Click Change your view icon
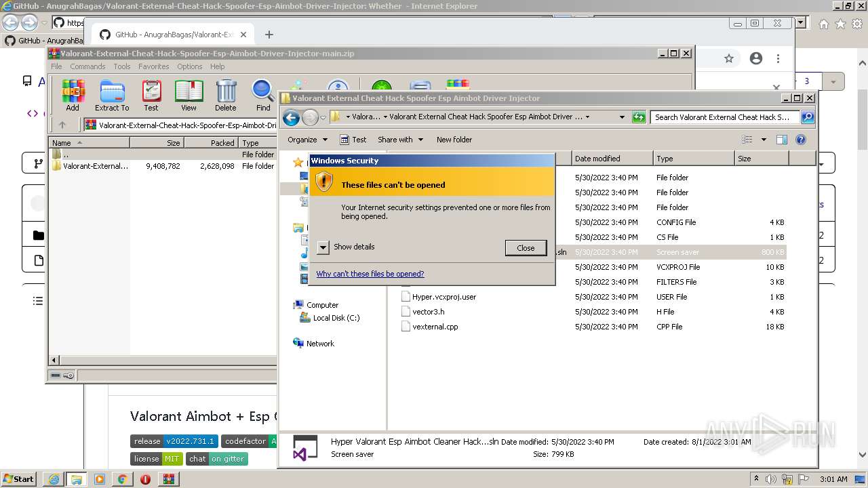This screenshot has width=868, height=488. [747, 140]
